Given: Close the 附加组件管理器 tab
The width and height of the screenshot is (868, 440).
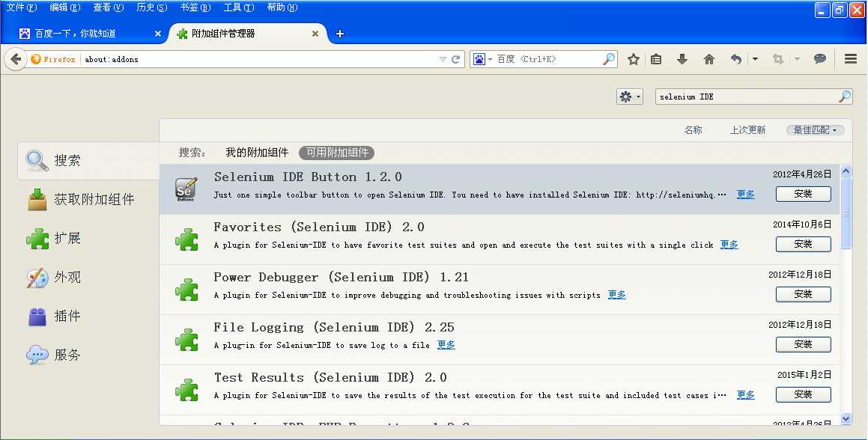Looking at the screenshot, I should point(315,34).
